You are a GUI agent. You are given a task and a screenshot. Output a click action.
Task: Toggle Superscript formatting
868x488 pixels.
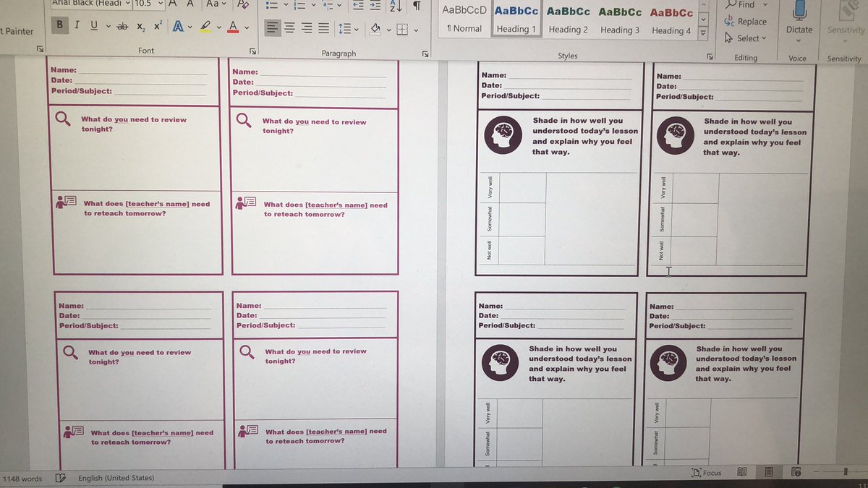click(x=157, y=25)
